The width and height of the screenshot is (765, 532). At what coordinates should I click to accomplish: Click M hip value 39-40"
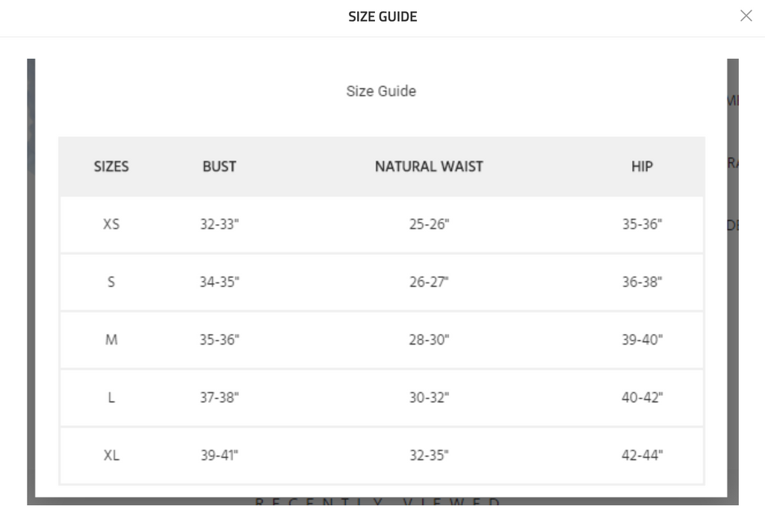tap(642, 339)
